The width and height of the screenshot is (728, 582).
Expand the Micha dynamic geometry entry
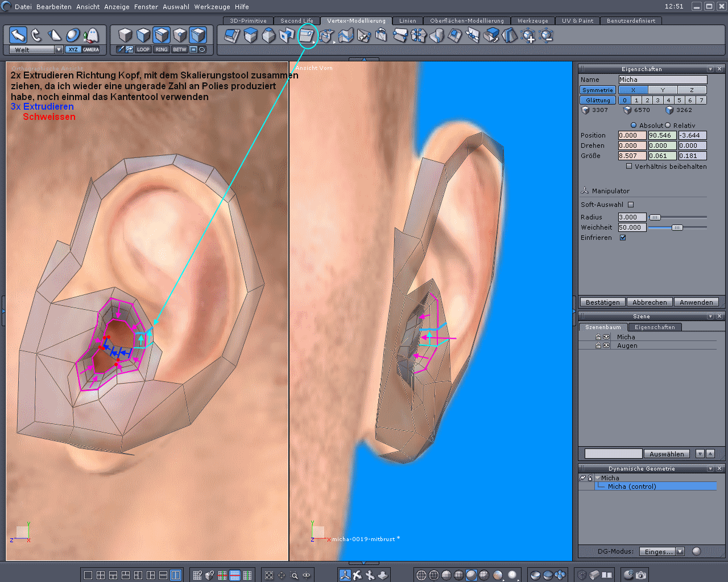598,478
